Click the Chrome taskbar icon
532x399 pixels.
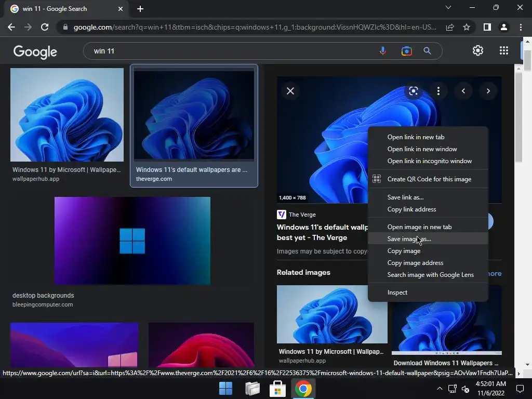coord(303,389)
